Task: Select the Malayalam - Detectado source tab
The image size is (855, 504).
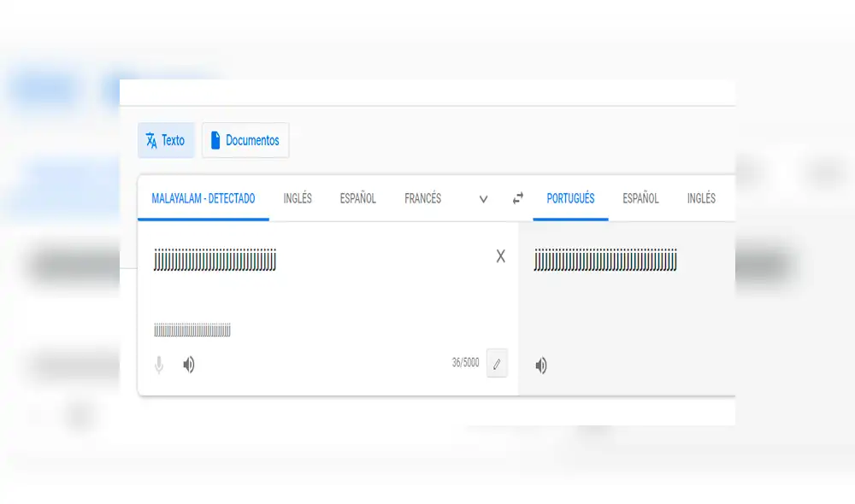Action: 203,198
